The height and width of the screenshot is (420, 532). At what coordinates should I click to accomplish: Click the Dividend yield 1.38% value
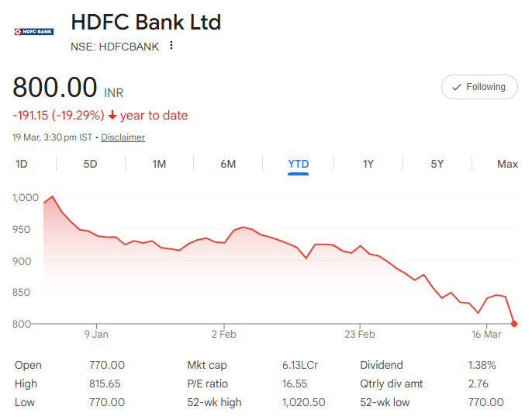pos(481,365)
